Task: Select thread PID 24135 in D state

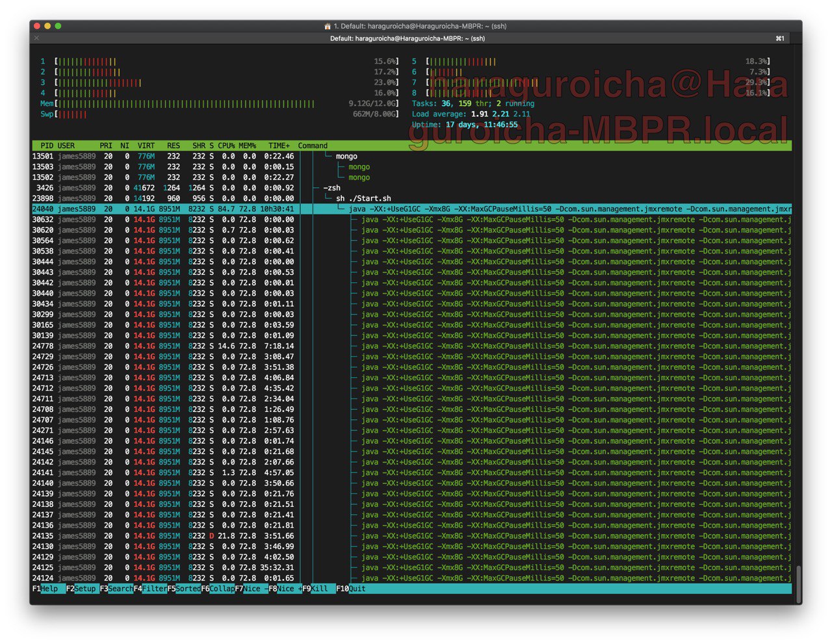Action: point(411,536)
